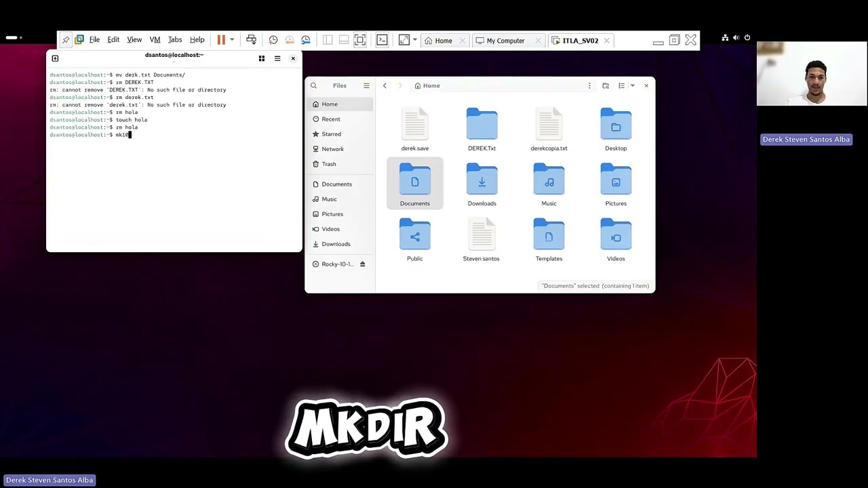Click the search-in-folder icon in Files header

pyautogui.click(x=606, y=85)
